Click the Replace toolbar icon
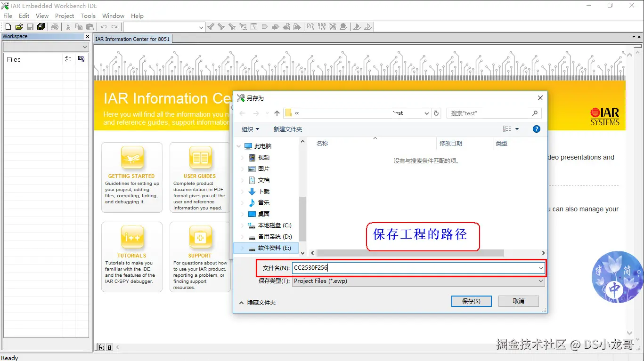The height and width of the screenshot is (361, 644). 243,27
